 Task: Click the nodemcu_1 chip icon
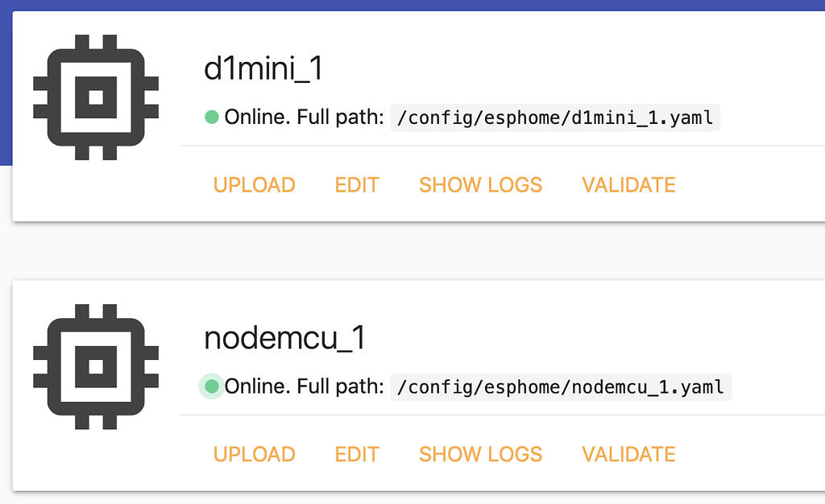coord(96,366)
